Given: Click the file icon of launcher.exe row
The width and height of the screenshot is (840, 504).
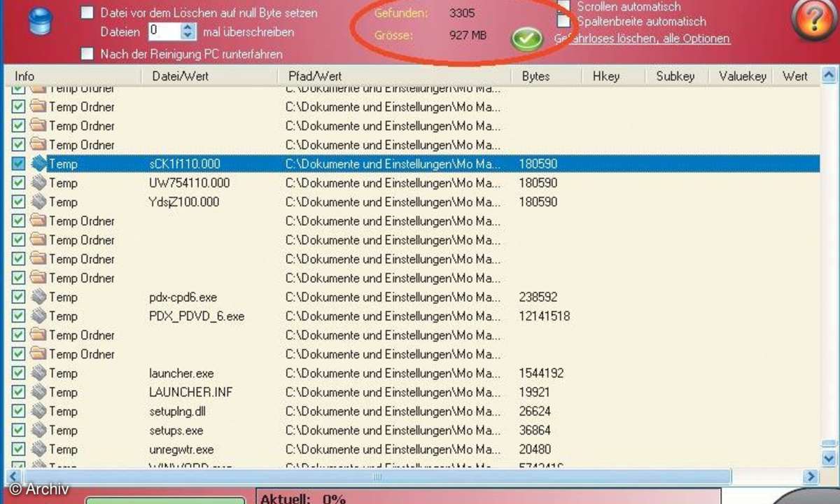Looking at the screenshot, I should coord(38,373).
